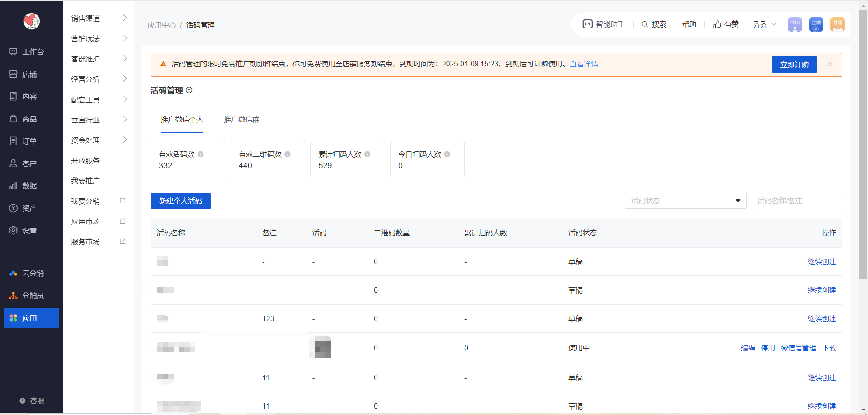Open 微信号管理 on the 使用中 row
The height and width of the screenshot is (415, 868).
[x=799, y=348]
